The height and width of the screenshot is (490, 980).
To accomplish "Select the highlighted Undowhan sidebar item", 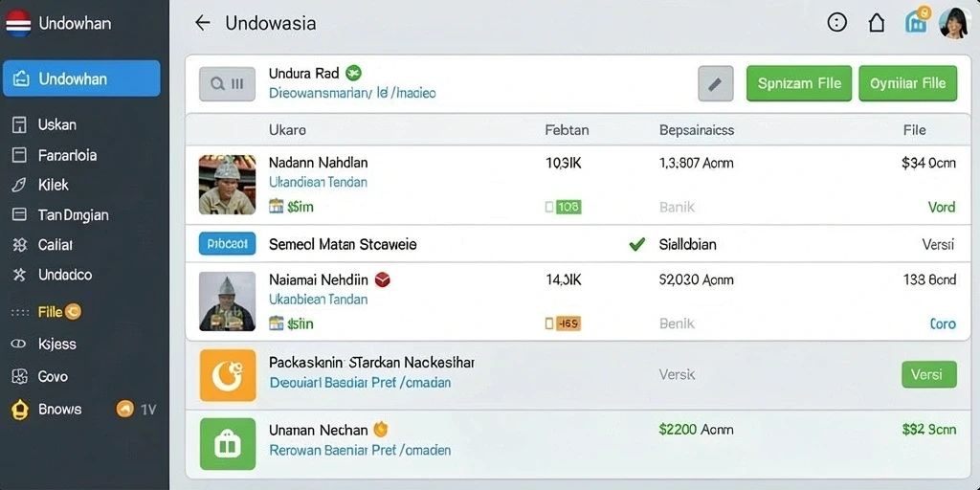I will tap(81, 78).
